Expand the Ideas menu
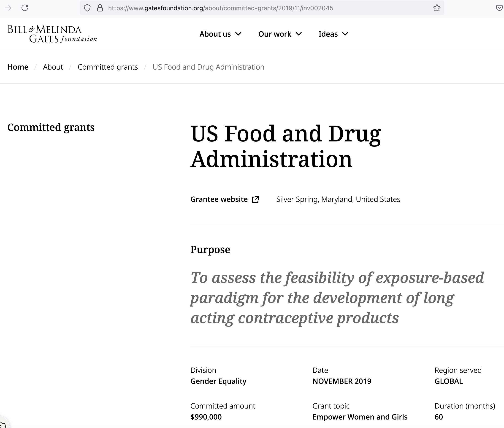 333,34
